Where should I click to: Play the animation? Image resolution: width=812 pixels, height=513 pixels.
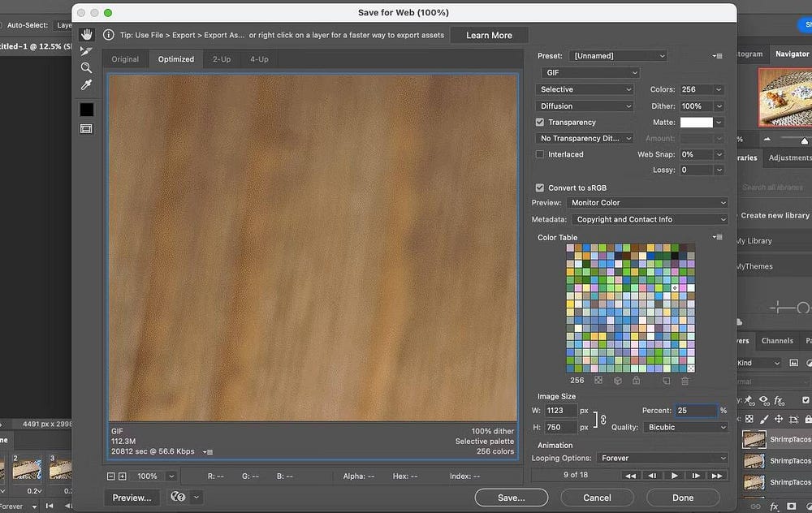tap(675, 475)
